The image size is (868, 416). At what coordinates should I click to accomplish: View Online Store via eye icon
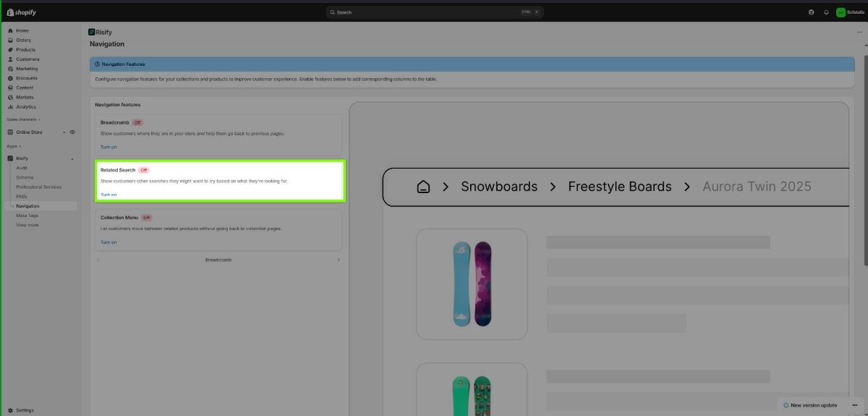pos(72,132)
